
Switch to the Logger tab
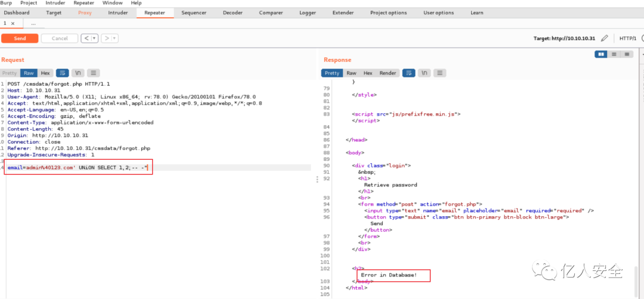[x=308, y=13]
